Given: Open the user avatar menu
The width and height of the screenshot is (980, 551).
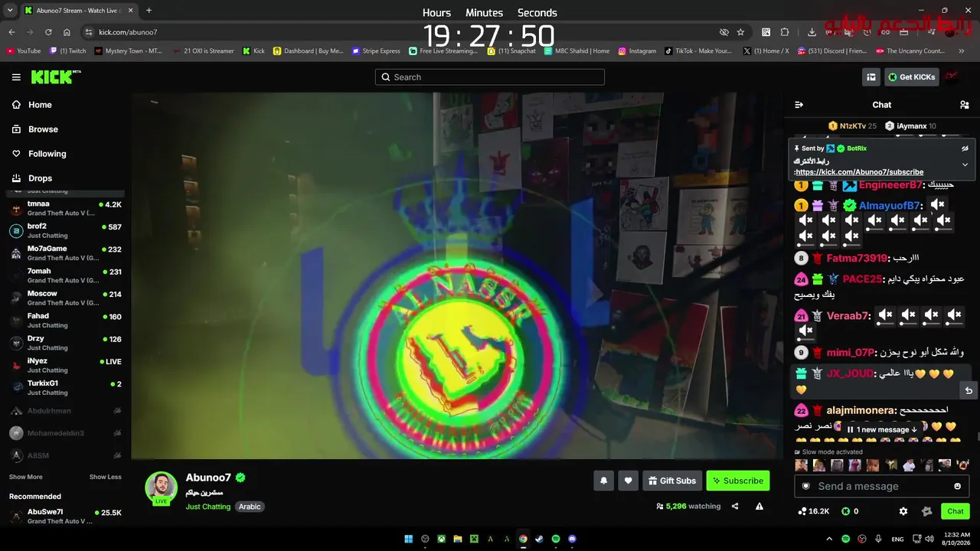Looking at the screenshot, I should 952,77.
